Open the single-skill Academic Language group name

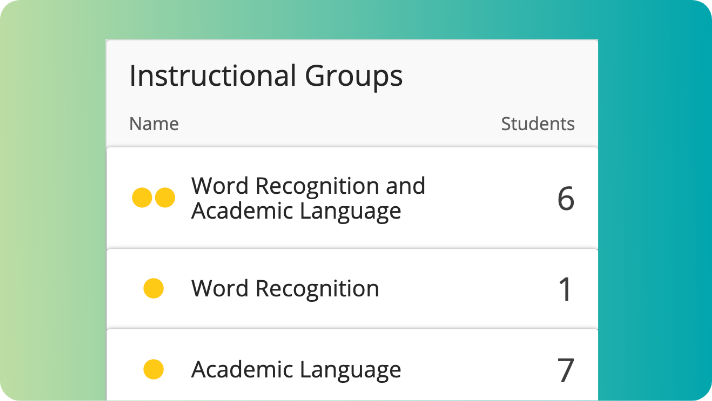pos(296,369)
